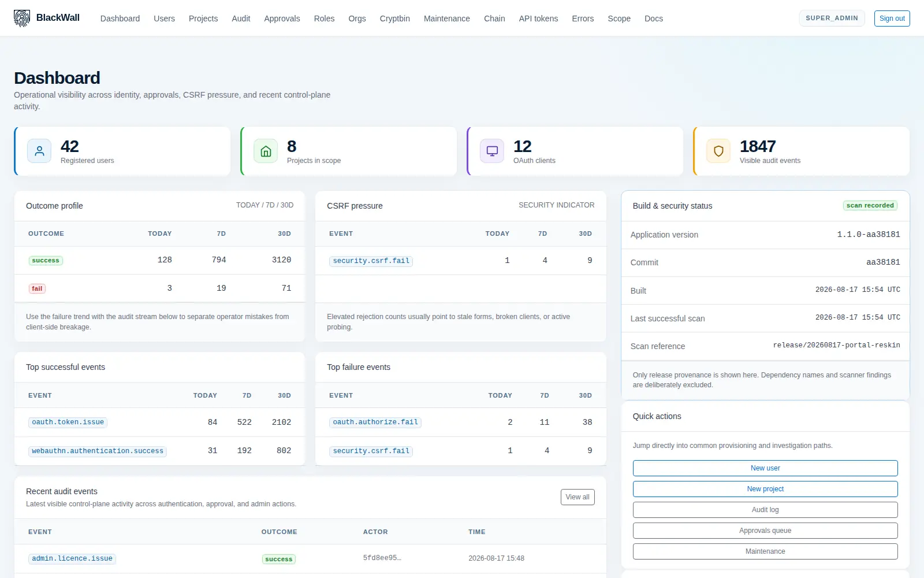Open the Orgs nav item
The image size is (924, 578).
click(x=357, y=18)
